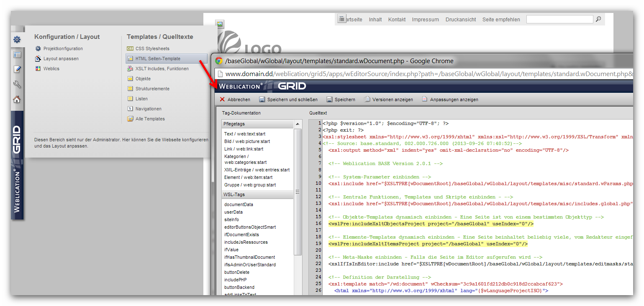Select userData WSL tag
644x306 pixels.
[x=233, y=212]
